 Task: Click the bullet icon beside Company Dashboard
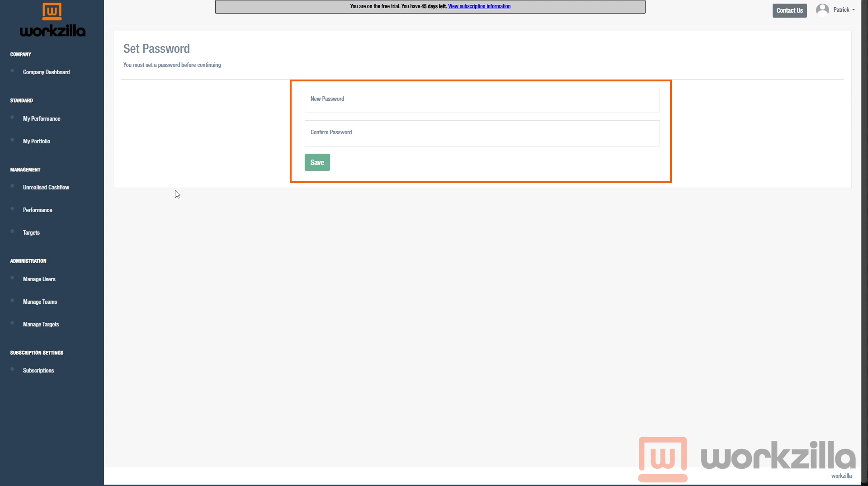[x=12, y=71]
